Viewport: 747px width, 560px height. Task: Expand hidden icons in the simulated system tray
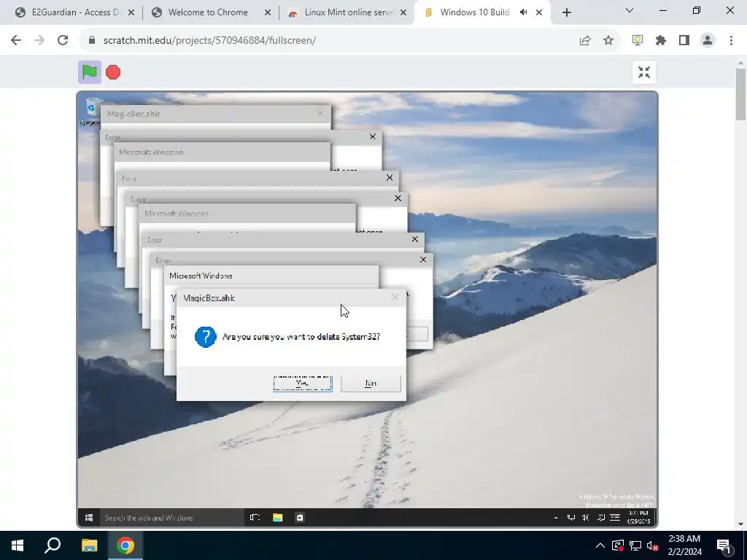click(556, 518)
